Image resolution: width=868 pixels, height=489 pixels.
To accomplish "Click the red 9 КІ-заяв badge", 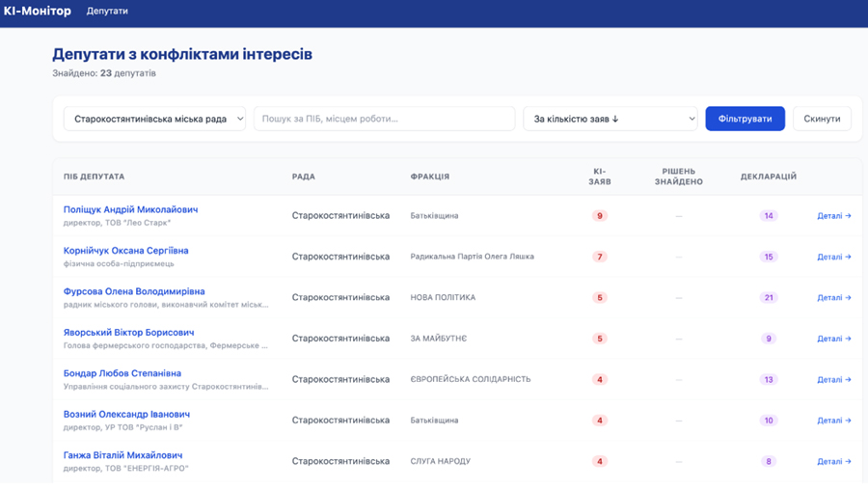I will click(x=600, y=216).
